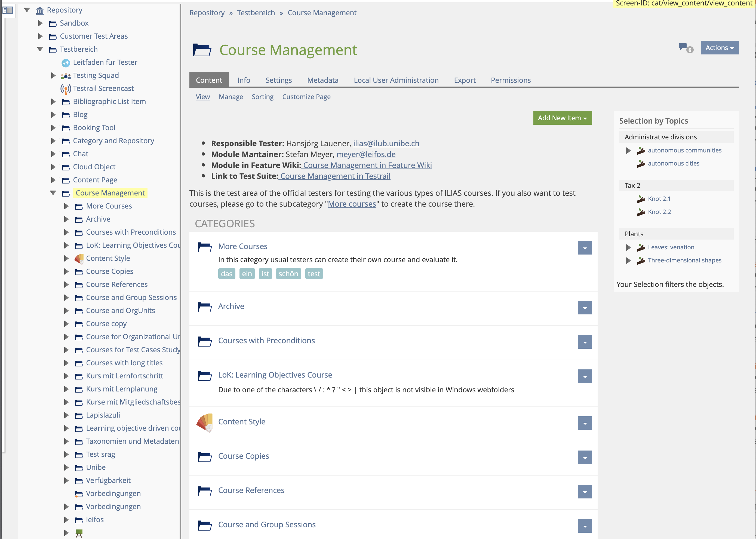Click the large Course Management folder icon
This screenshot has height=539, width=756.
pyautogui.click(x=202, y=50)
